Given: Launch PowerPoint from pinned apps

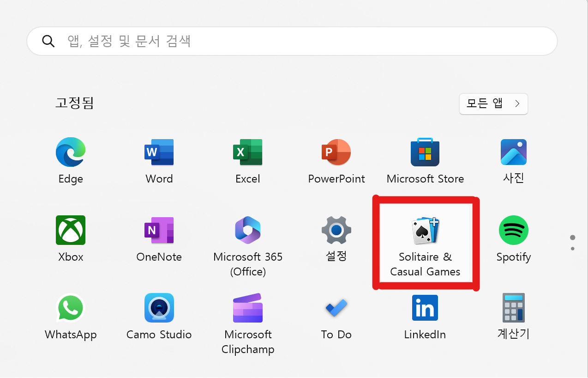Looking at the screenshot, I should click(336, 161).
